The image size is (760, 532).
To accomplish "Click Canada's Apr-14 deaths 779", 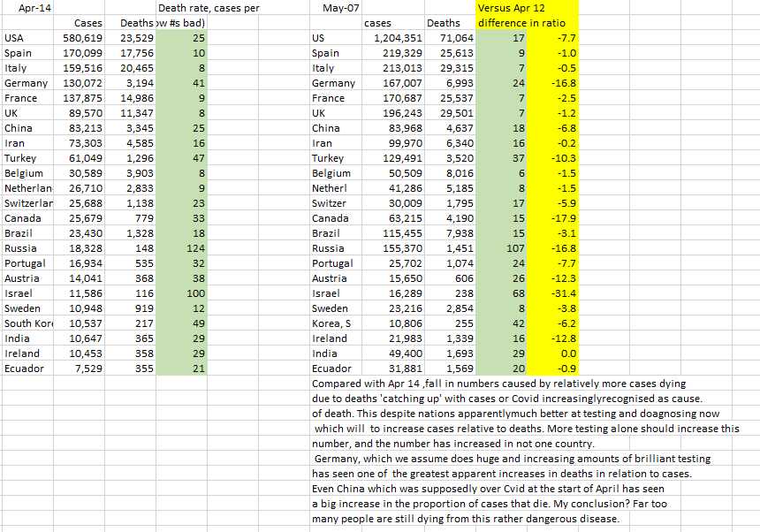I will tap(144, 218).
